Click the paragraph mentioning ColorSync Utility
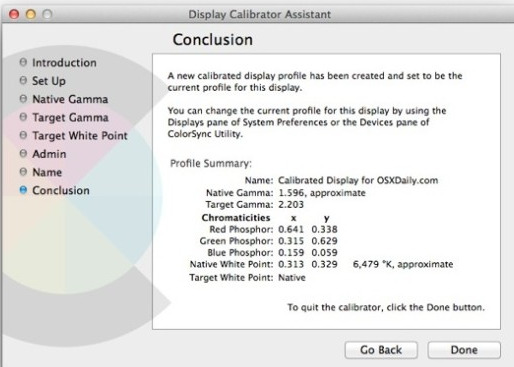Image resolution: width=514 pixels, height=367 pixels. 307,122
